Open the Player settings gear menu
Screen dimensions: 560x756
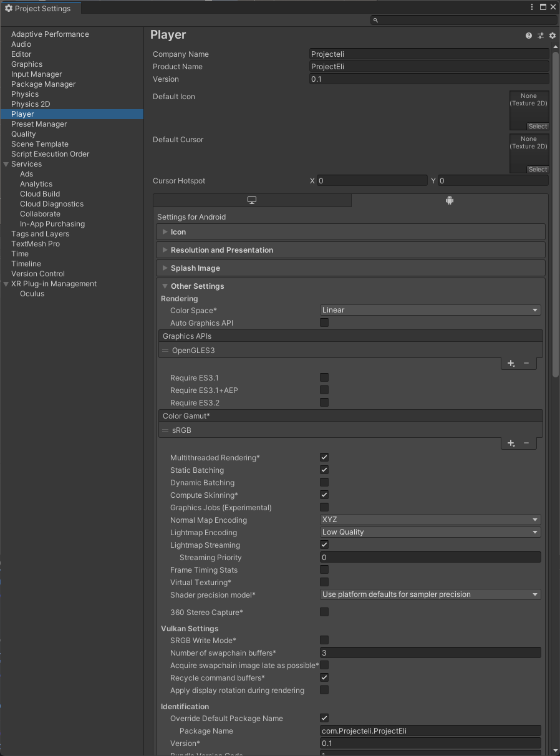(x=553, y=36)
